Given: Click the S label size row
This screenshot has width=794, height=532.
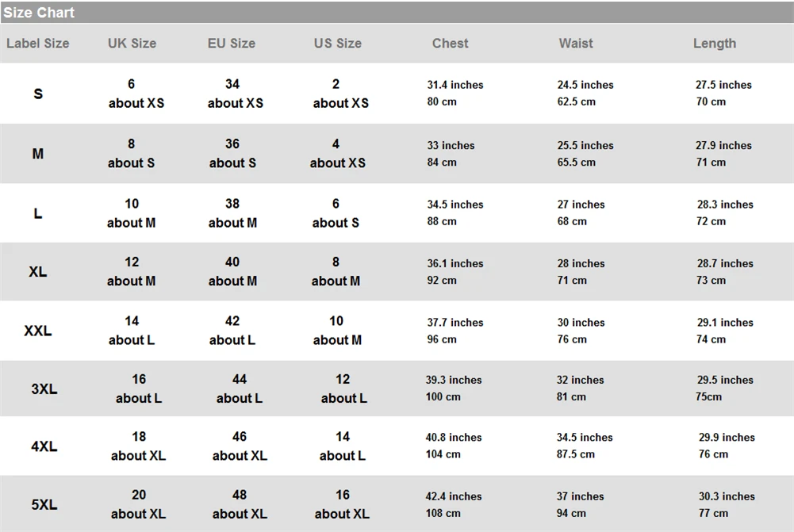Looking at the screenshot, I should point(397,93).
